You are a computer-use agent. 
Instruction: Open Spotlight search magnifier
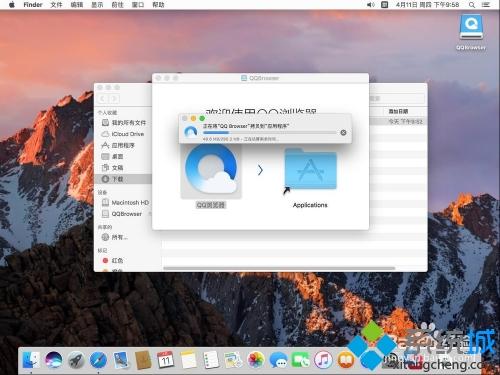pyautogui.click(x=472, y=5)
